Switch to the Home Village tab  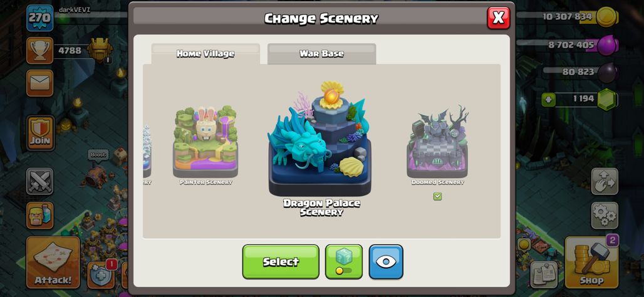coord(205,54)
